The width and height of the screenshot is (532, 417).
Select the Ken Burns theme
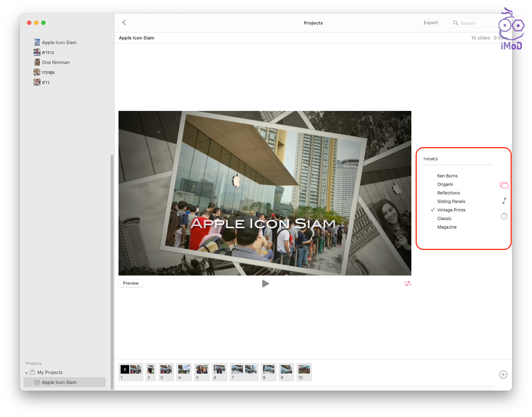point(447,176)
